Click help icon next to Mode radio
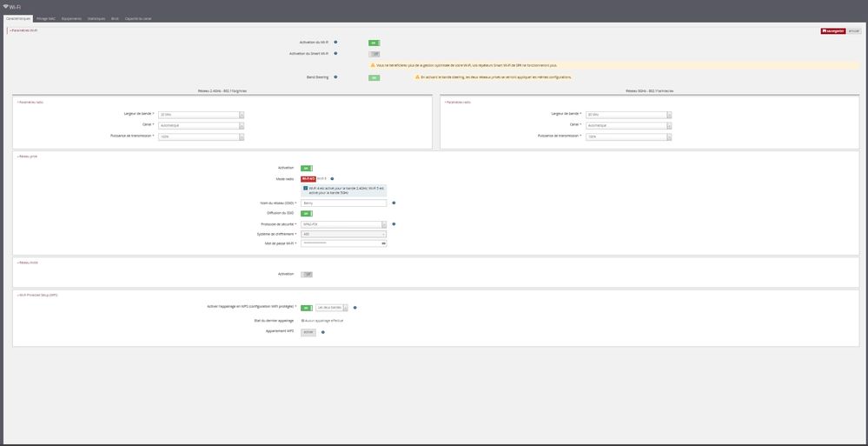This screenshot has height=446, width=868. click(332, 179)
